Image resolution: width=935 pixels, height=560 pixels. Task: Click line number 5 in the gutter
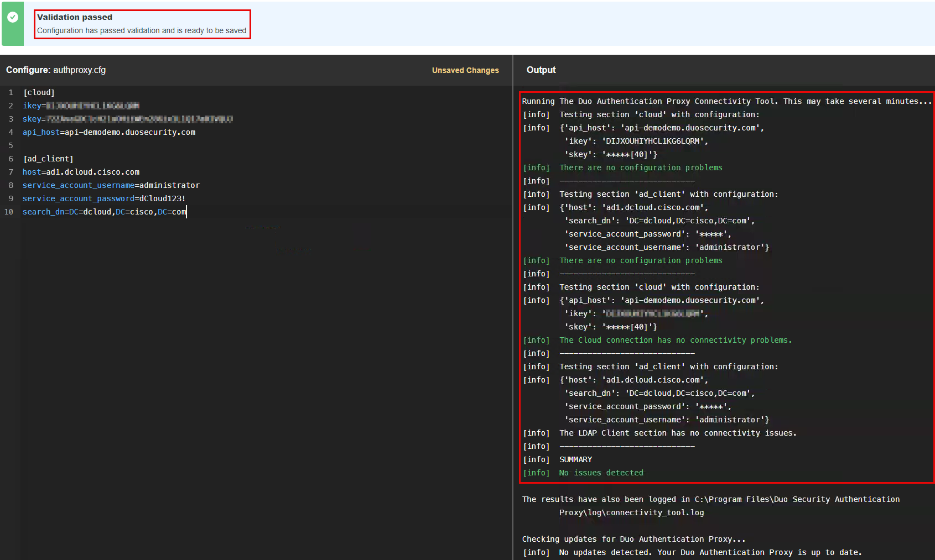pos(11,145)
